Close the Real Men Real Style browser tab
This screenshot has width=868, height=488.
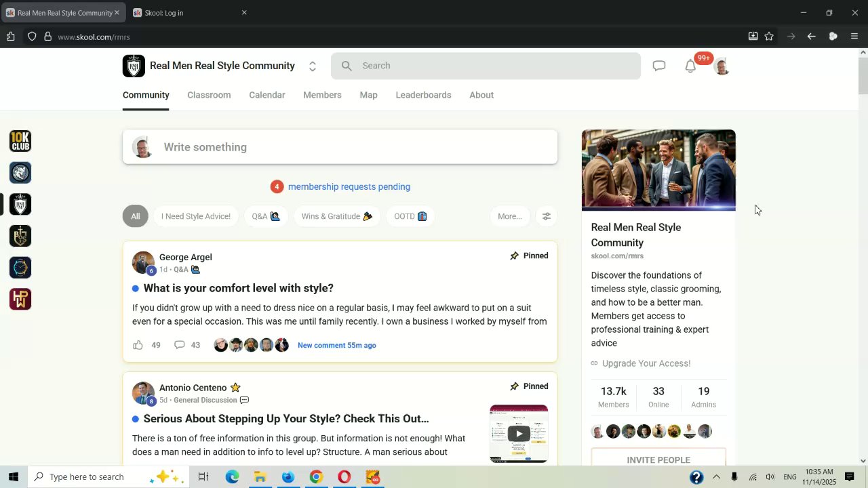click(x=117, y=12)
